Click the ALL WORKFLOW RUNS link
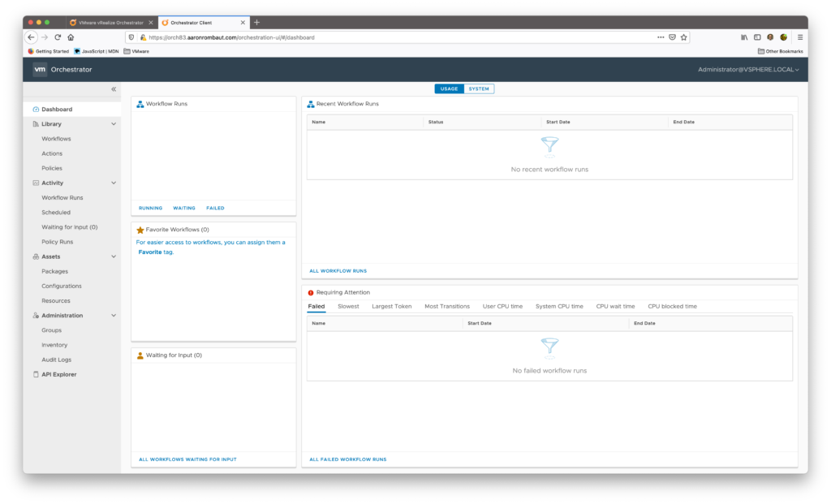Viewport: 831px width, 504px height. click(x=338, y=270)
